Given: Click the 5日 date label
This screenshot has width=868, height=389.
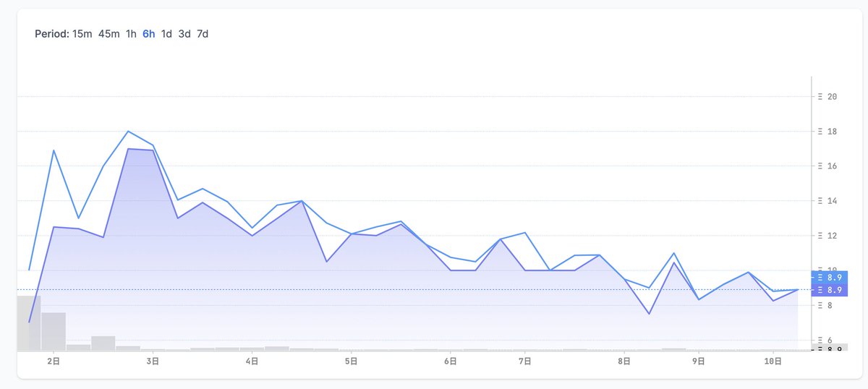Looking at the screenshot, I should click(350, 360).
